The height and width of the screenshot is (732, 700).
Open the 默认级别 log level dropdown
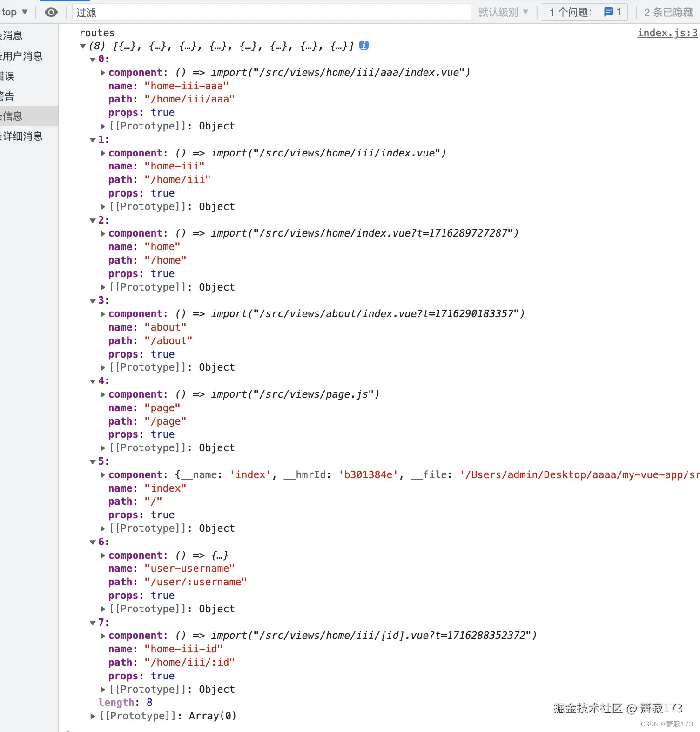503,13
